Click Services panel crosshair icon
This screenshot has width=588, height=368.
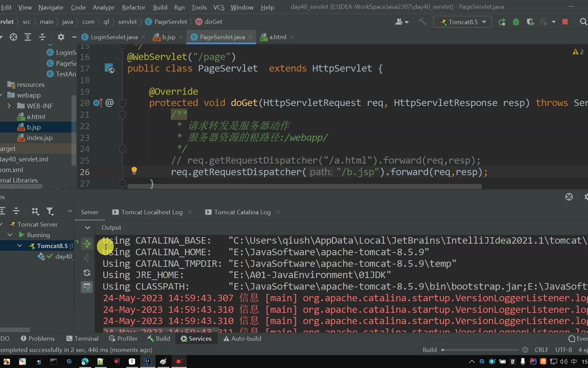coord(569,197)
